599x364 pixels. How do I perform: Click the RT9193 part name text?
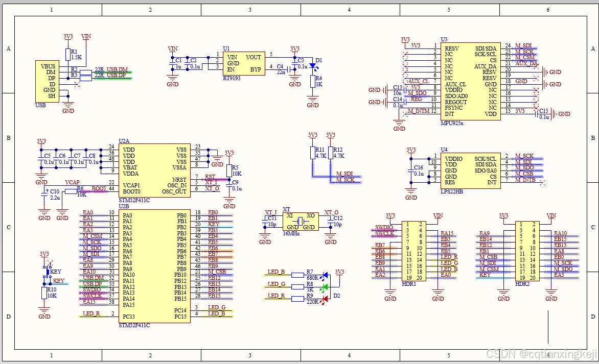(232, 78)
